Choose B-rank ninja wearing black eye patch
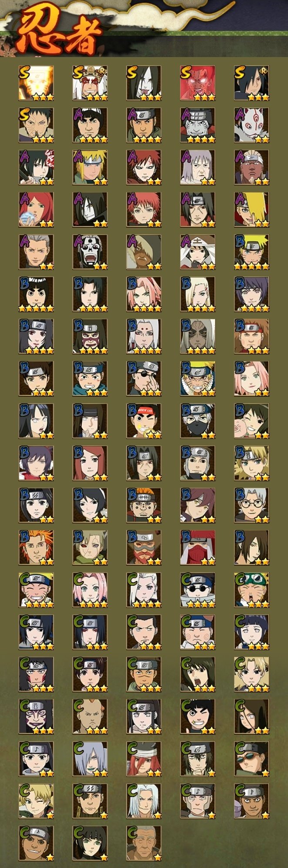This screenshot has height=868, width=288. [x=144, y=379]
